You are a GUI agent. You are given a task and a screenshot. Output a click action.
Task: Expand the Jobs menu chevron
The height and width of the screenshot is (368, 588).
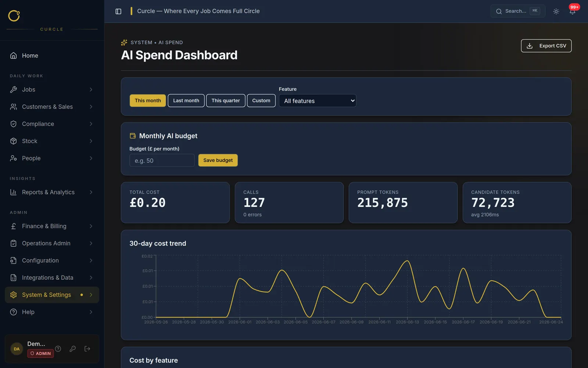pyautogui.click(x=91, y=89)
